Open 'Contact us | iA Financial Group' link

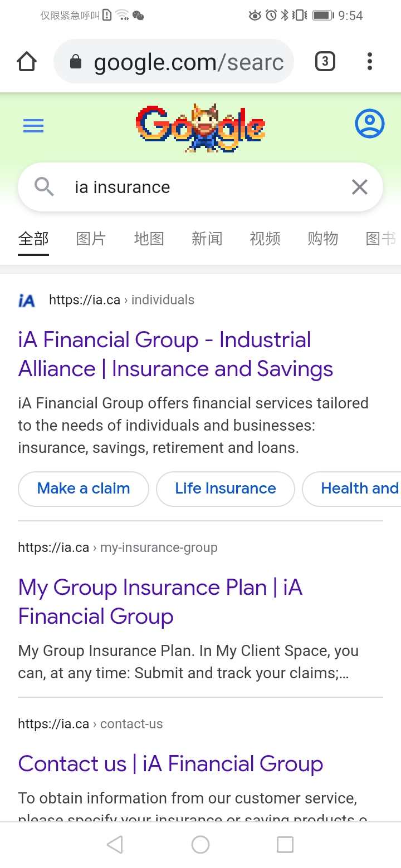(x=170, y=764)
